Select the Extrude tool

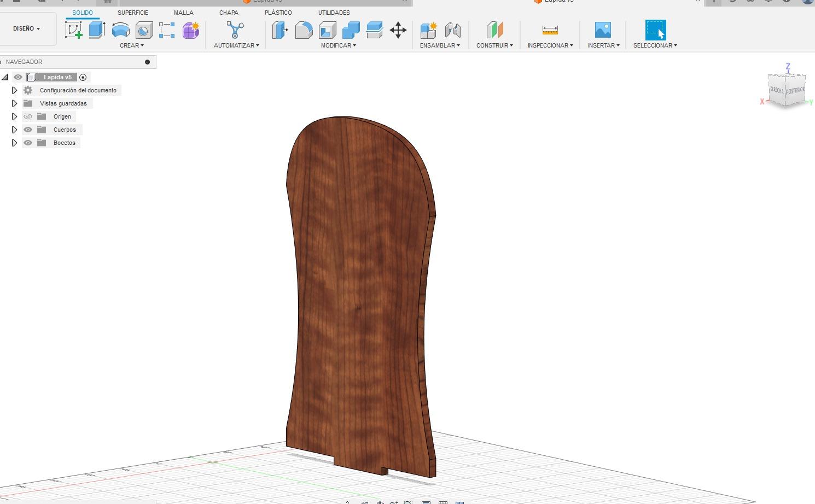pos(97,30)
